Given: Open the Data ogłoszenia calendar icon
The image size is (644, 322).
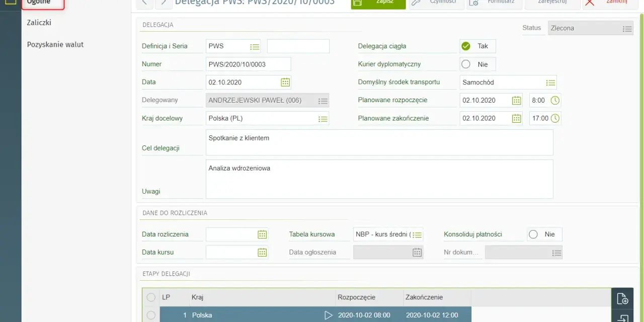Looking at the screenshot, I should pyautogui.click(x=417, y=253).
